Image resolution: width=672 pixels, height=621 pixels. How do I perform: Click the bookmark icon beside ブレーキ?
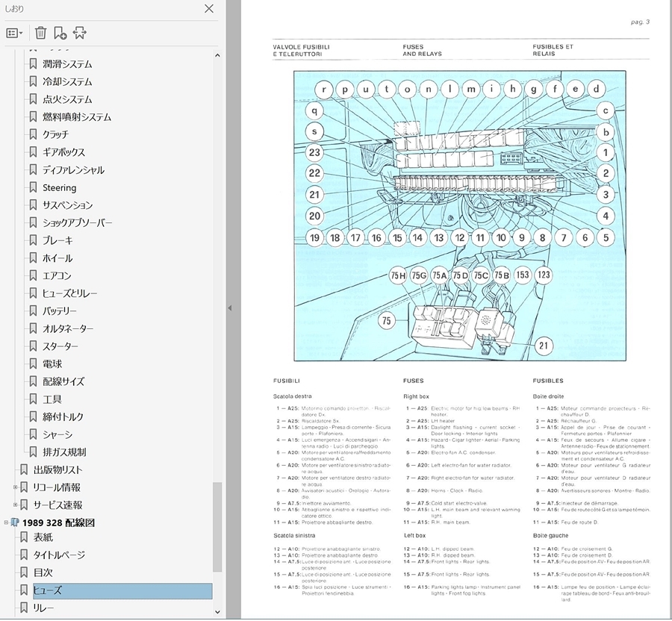(x=33, y=240)
